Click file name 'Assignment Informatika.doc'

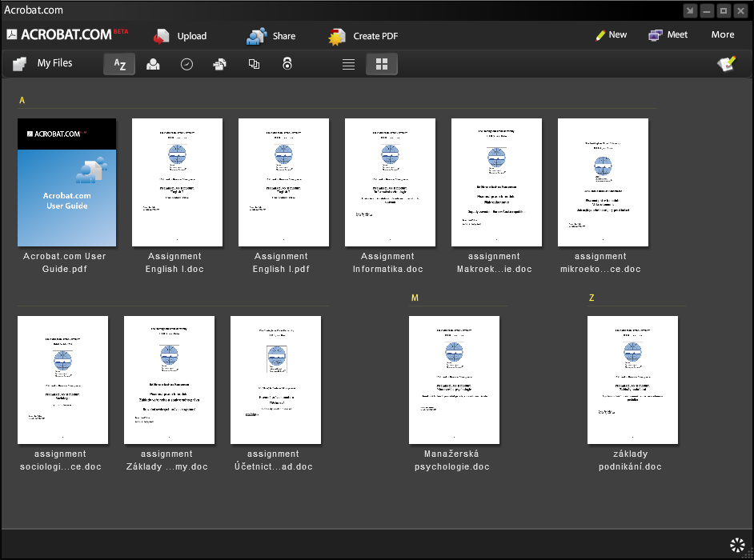[388, 262]
